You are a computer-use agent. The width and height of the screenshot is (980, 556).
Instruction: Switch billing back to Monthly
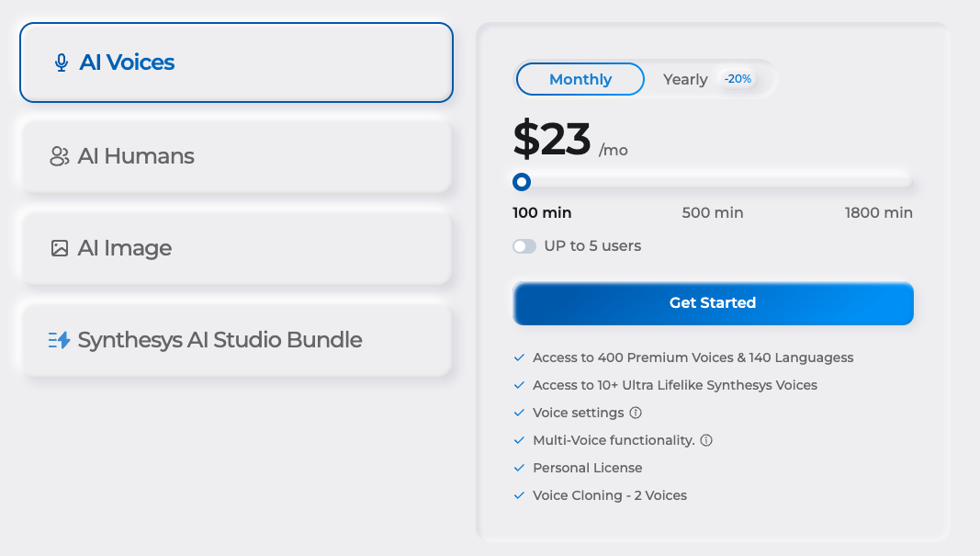pos(580,79)
